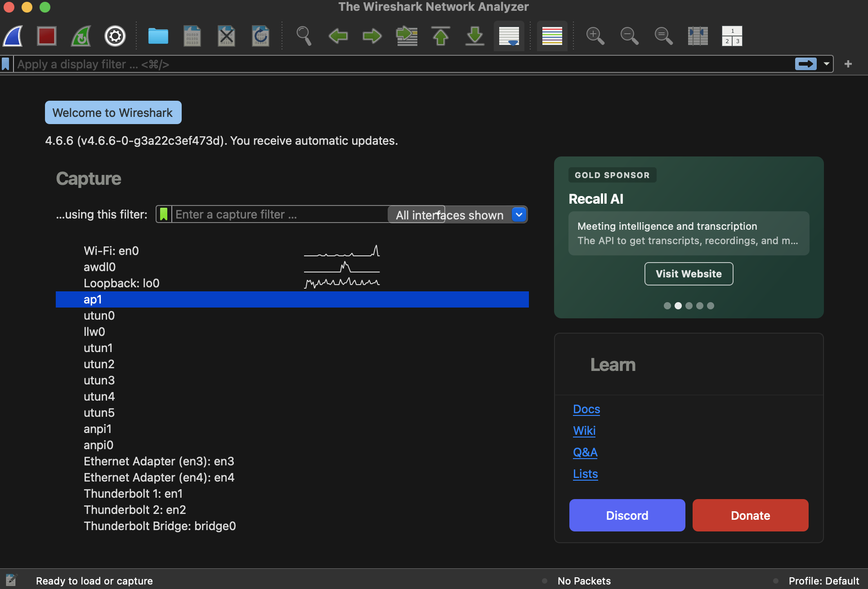The height and width of the screenshot is (589, 868).
Task: Reload this capture file icon
Action: point(261,36)
